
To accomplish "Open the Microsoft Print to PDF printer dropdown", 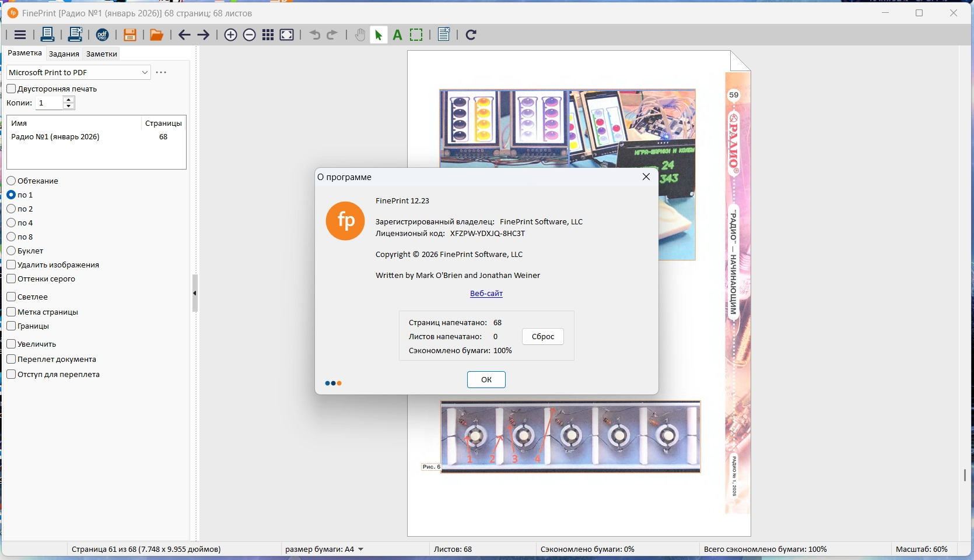I will [x=79, y=72].
